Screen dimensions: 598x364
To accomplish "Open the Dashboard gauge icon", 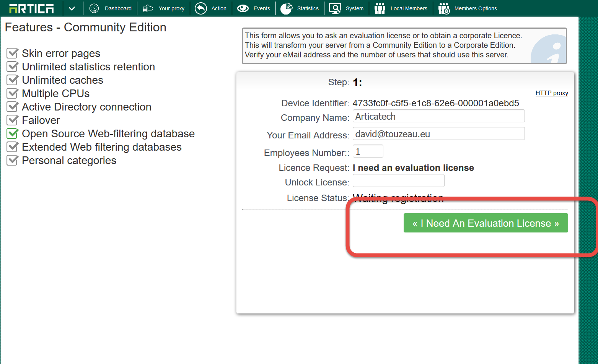I will [94, 8].
